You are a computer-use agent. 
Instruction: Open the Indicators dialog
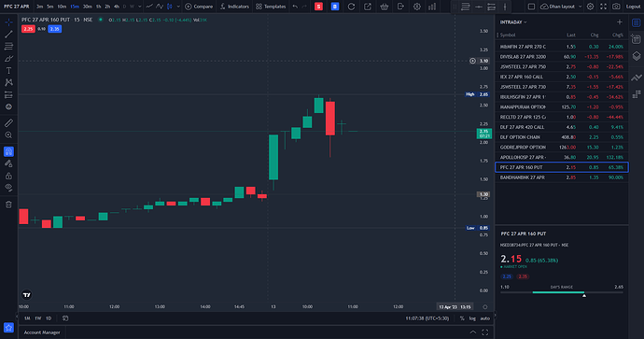pyautogui.click(x=234, y=7)
